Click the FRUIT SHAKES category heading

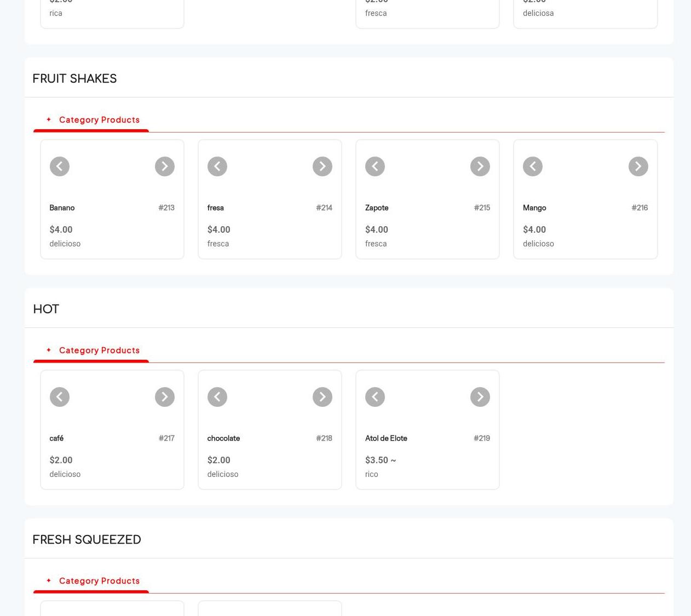point(74,78)
